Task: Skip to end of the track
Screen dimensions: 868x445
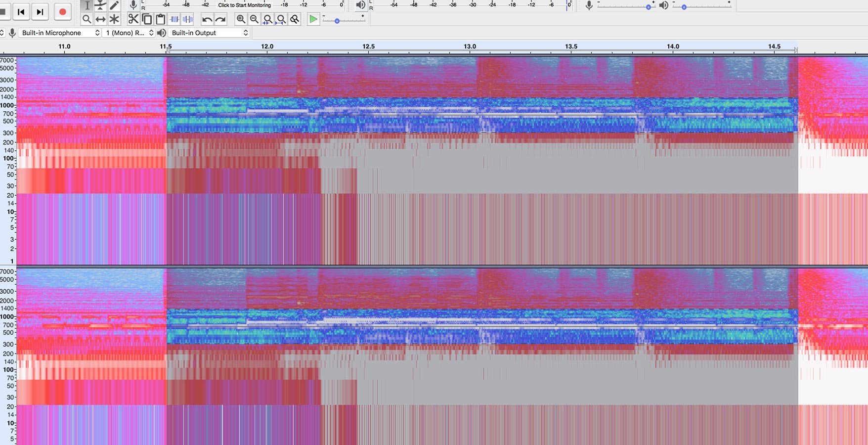Action: [x=40, y=11]
